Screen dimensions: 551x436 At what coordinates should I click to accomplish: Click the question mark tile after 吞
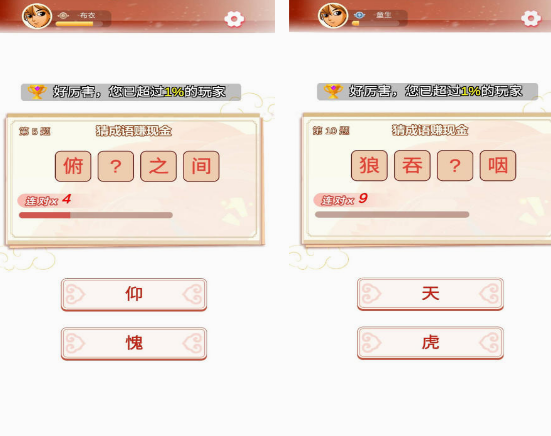[455, 165]
